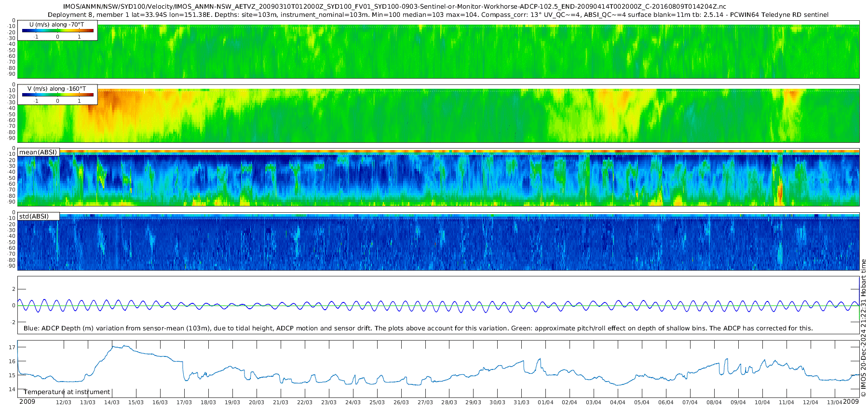
Task: Select the std(ABSI) panel label
Action: (34, 216)
